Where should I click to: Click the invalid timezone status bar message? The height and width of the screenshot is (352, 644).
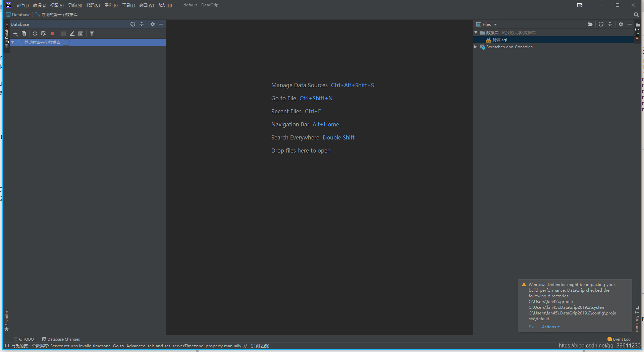click(x=140, y=346)
